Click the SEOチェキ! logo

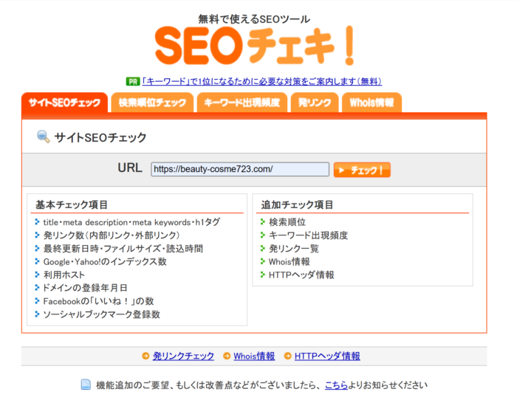(254, 46)
